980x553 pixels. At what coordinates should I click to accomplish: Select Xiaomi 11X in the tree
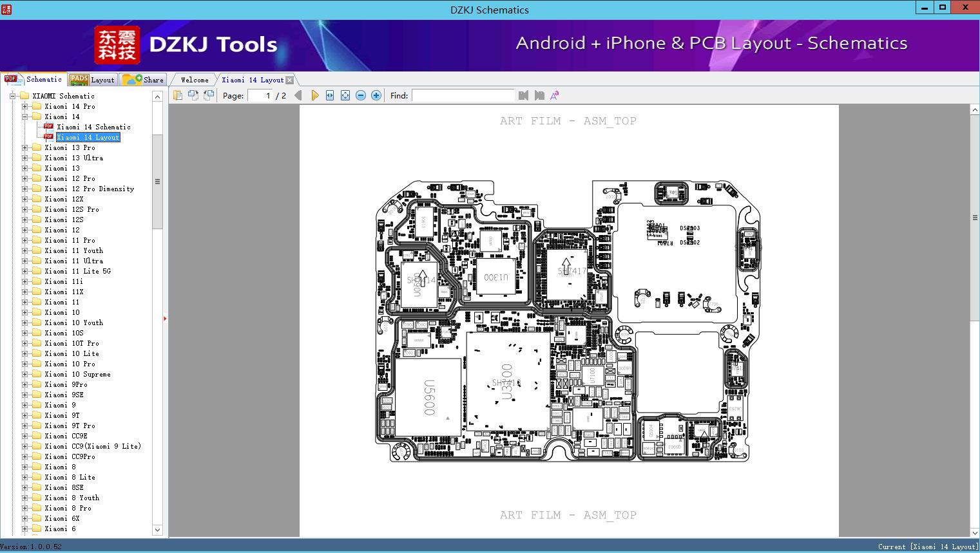point(64,292)
